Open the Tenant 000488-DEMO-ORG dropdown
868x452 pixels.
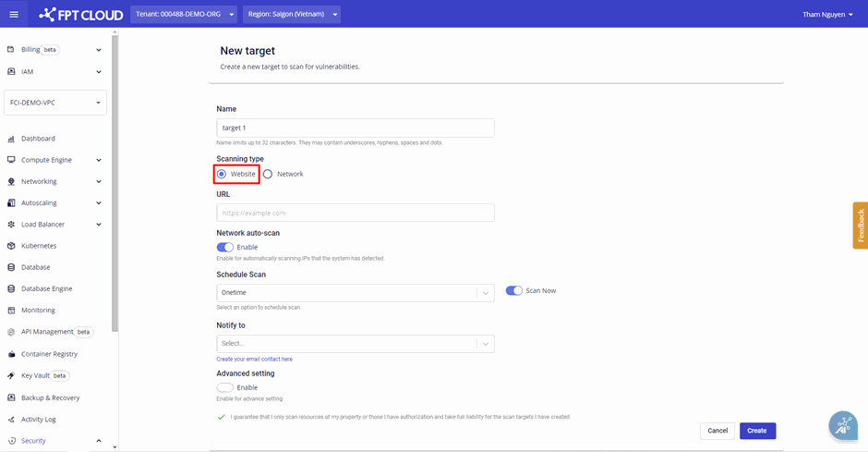(x=185, y=15)
